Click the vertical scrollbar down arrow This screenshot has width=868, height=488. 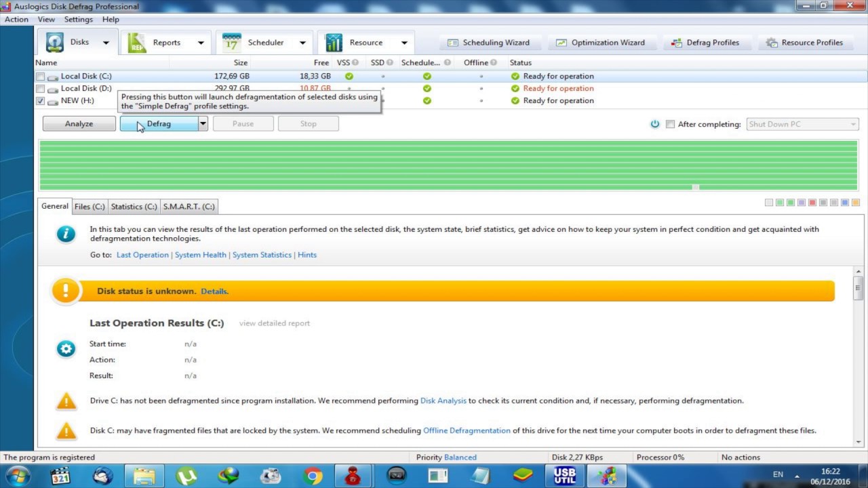858,442
